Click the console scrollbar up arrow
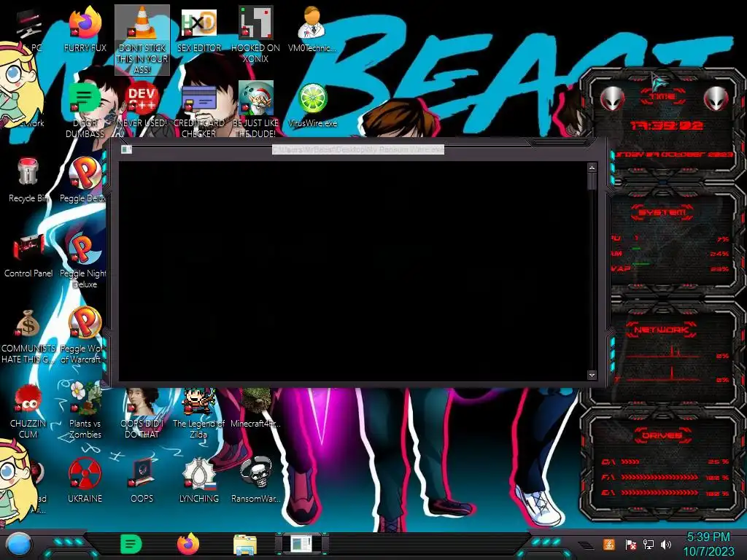Image resolution: width=747 pixels, height=560 pixels. tap(592, 168)
